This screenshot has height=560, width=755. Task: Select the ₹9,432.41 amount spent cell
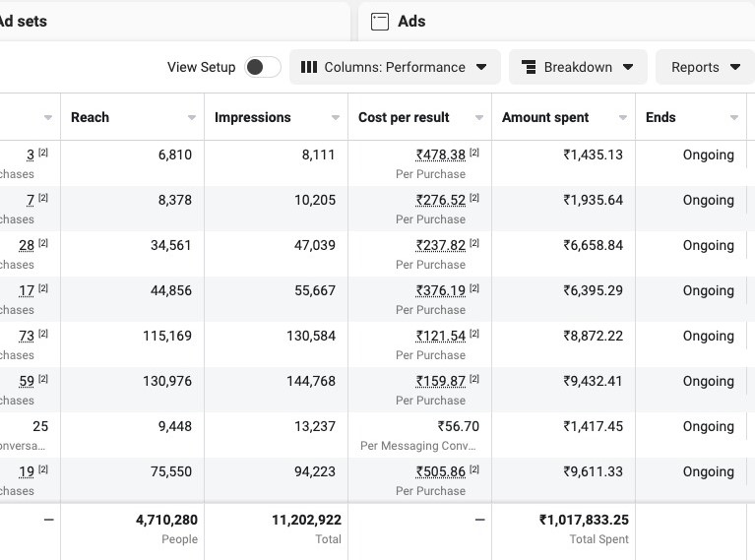[593, 382]
